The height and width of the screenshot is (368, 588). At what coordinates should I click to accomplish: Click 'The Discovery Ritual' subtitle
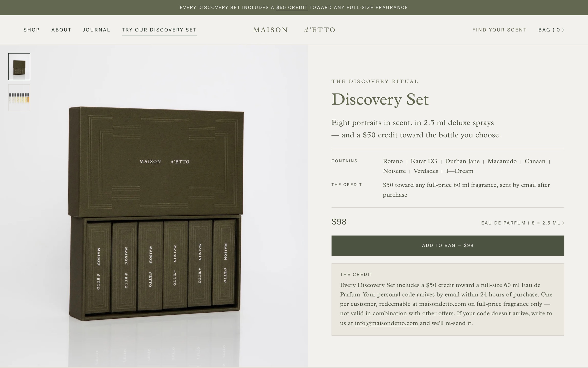tap(375, 81)
